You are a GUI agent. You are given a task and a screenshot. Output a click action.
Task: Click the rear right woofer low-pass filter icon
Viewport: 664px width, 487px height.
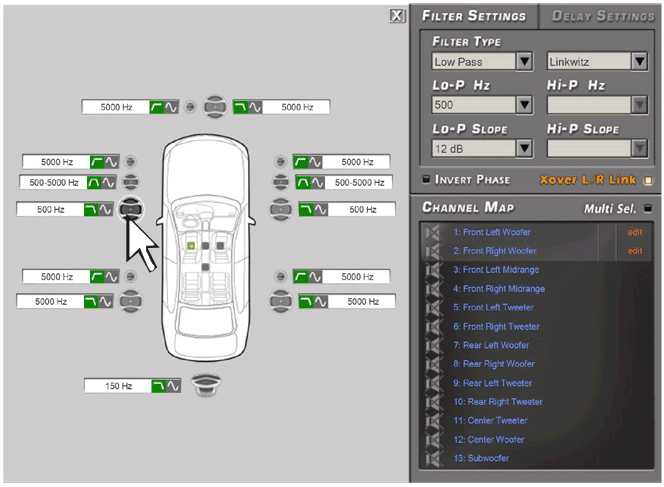(306, 302)
